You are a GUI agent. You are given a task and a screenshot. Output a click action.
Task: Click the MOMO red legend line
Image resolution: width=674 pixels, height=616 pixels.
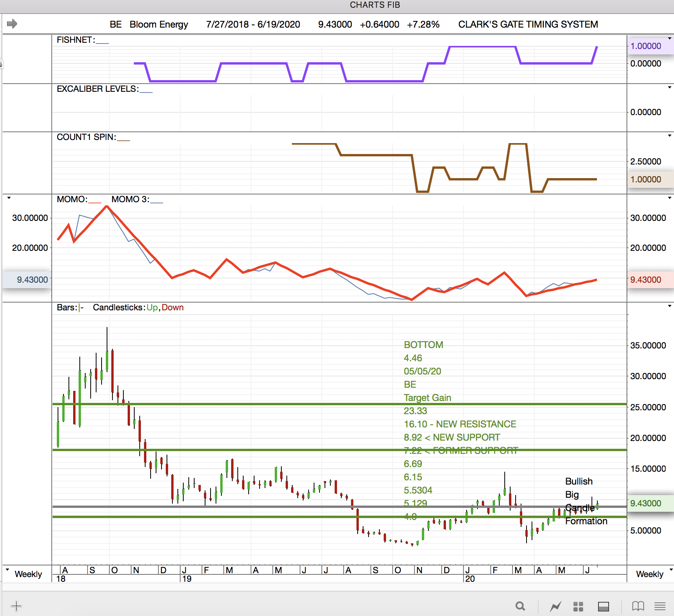(x=95, y=202)
